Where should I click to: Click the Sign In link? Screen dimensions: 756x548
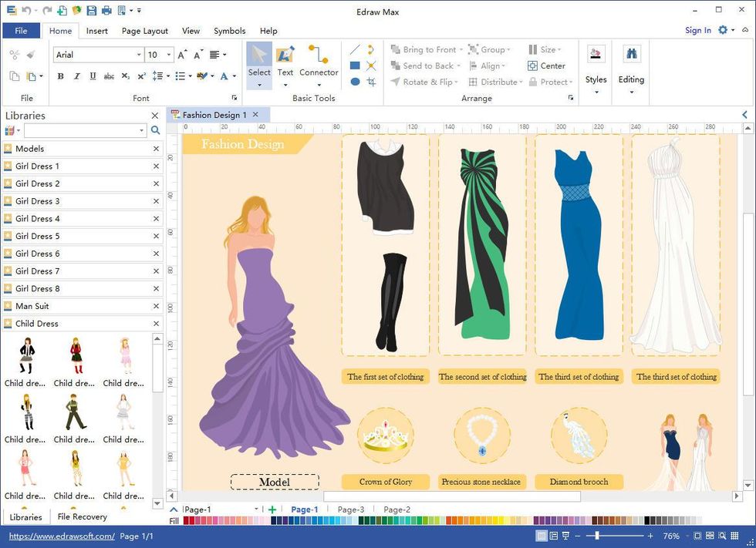[698, 30]
